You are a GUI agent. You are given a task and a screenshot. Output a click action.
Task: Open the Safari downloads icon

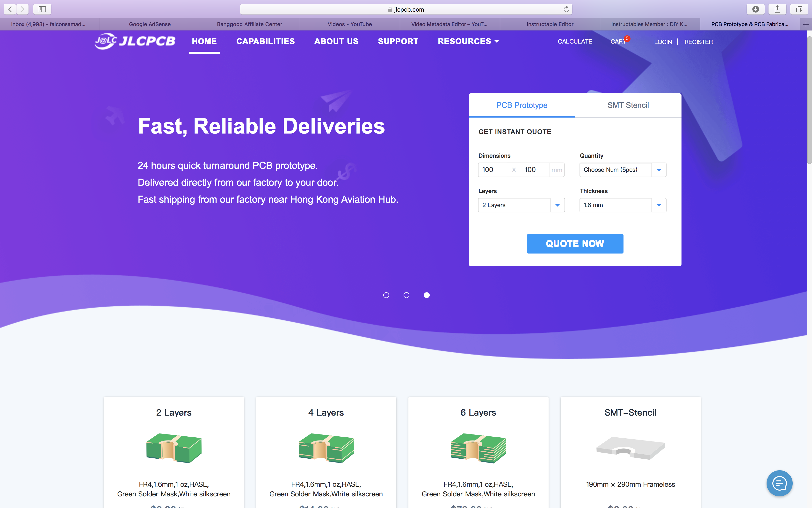756,9
